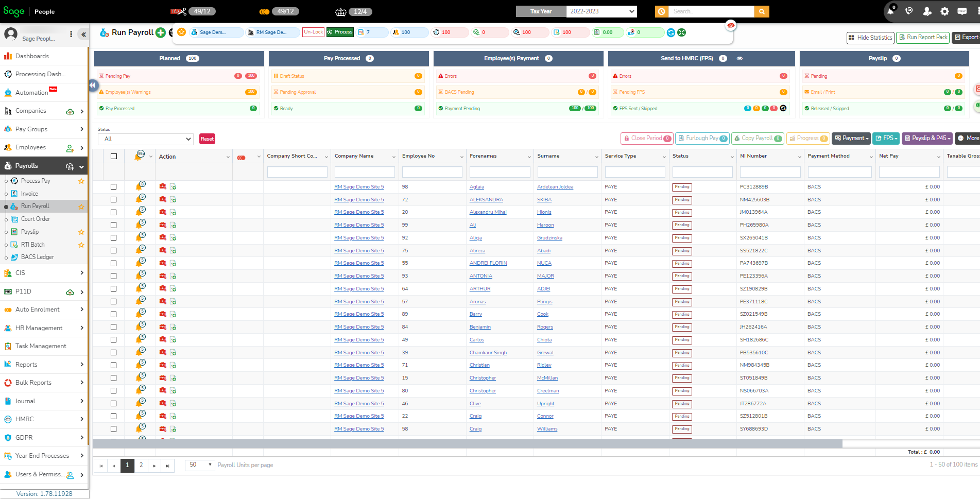Tick the checkbox for Ali Haroon
The height and width of the screenshot is (499, 980).
[113, 225]
